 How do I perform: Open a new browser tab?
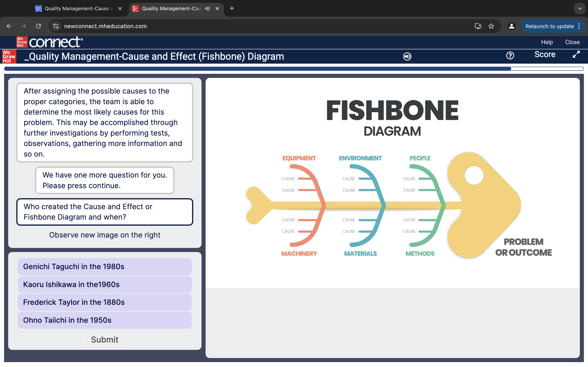tap(232, 9)
